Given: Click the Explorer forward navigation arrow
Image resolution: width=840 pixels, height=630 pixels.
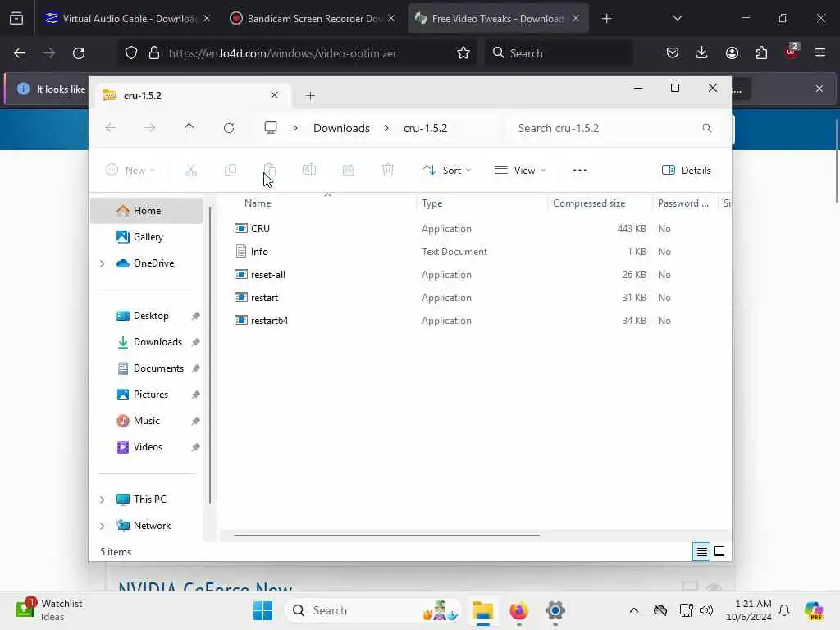Looking at the screenshot, I should click(150, 128).
